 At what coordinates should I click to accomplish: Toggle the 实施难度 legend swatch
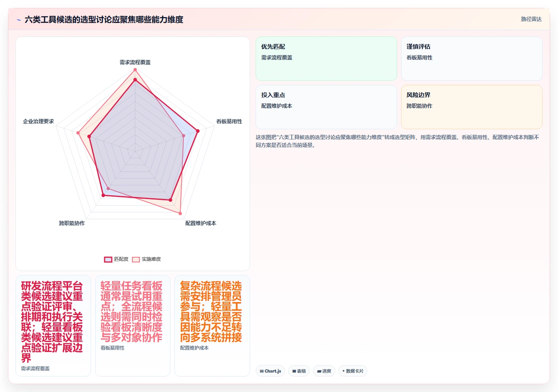pos(136,260)
